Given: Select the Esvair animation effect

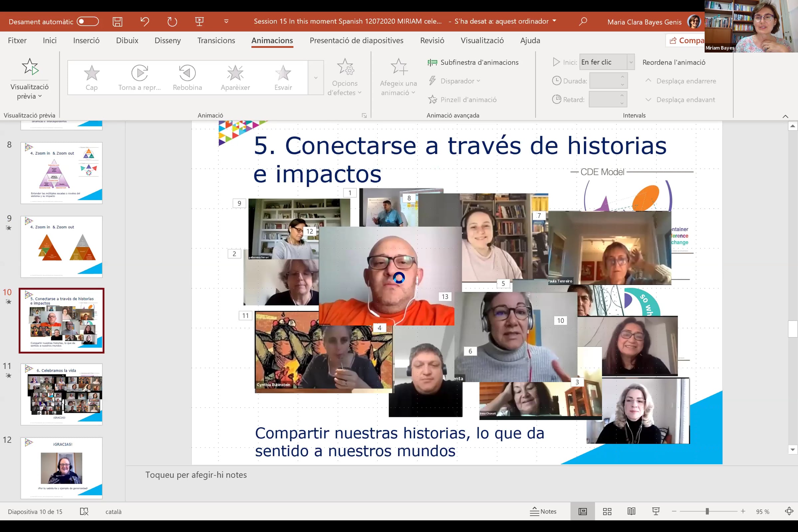Looking at the screenshot, I should coord(283,77).
